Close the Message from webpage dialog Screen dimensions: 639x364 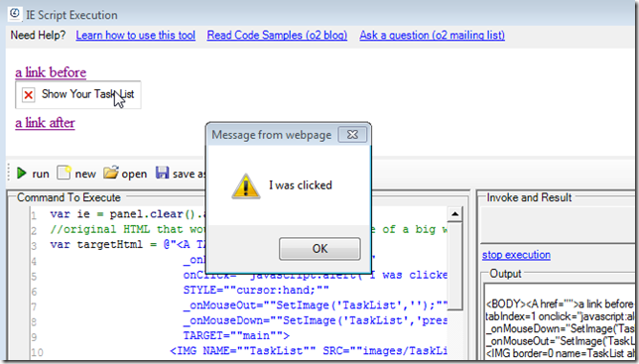[352, 135]
